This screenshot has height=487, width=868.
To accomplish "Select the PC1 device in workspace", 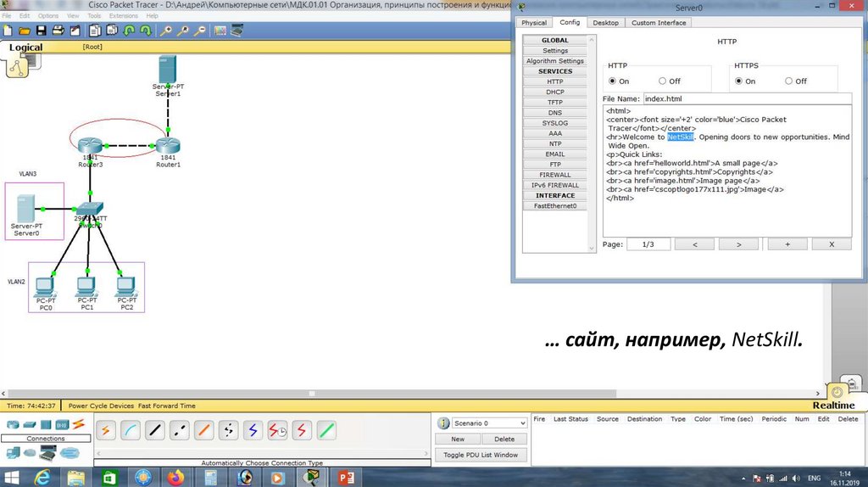I will [x=87, y=287].
